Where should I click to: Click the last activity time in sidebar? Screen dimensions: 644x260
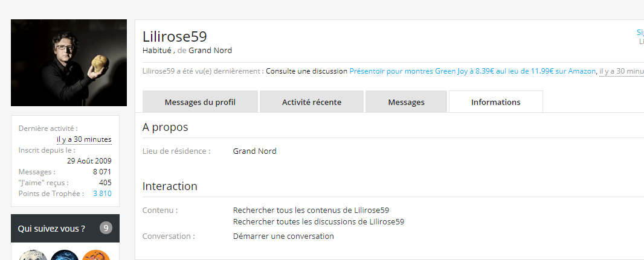[84, 139]
